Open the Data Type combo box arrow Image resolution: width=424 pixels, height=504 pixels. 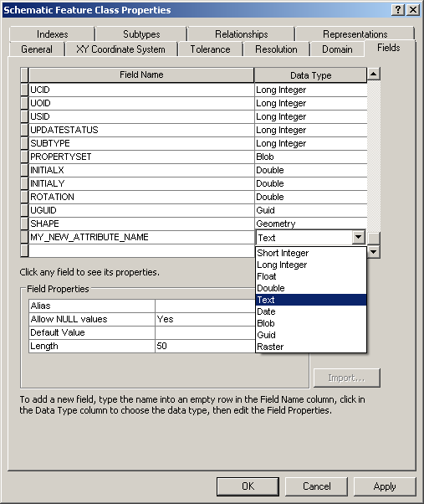point(358,238)
